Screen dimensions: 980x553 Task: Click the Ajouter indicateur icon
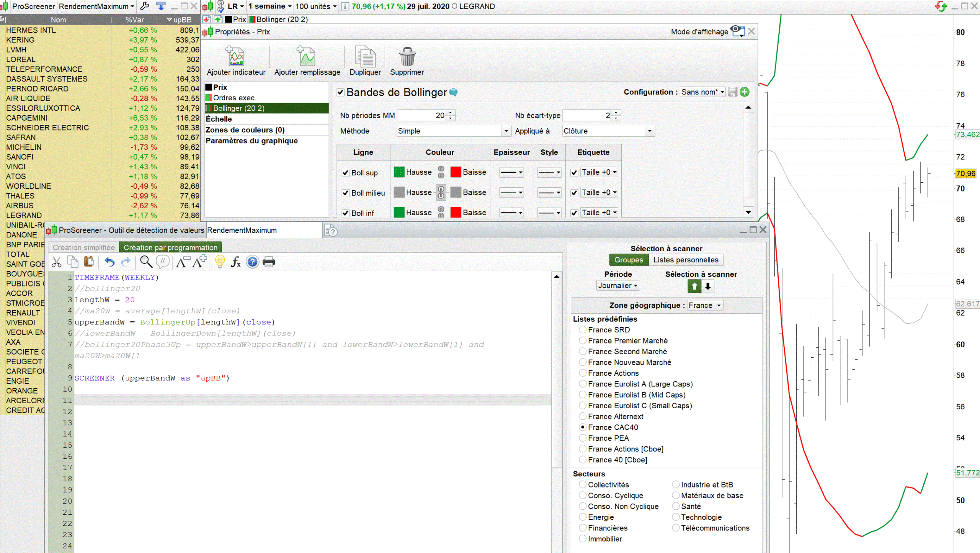236,57
